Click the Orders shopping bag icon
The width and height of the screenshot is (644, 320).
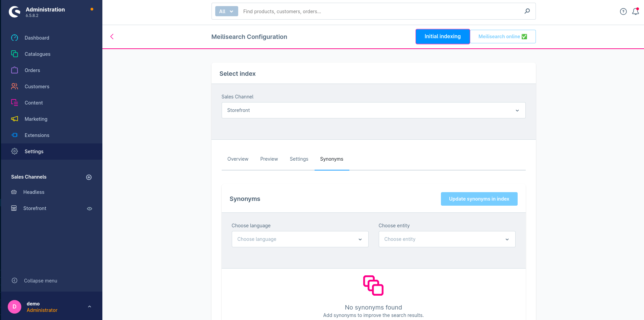point(15,70)
